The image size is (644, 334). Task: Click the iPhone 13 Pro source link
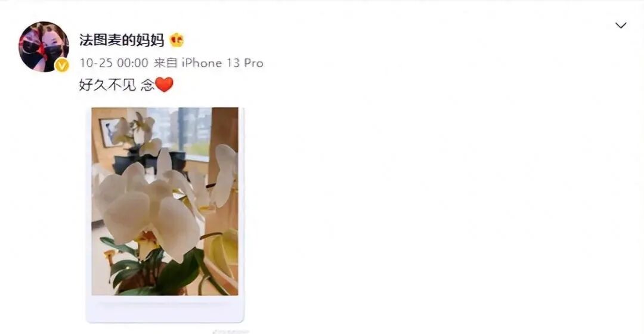[x=222, y=63]
